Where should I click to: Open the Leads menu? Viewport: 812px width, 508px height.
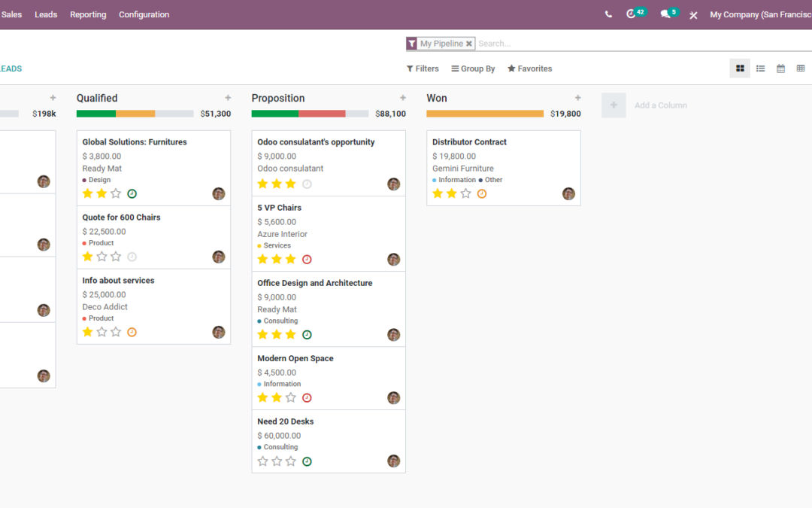pyautogui.click(x=46, y=14)
